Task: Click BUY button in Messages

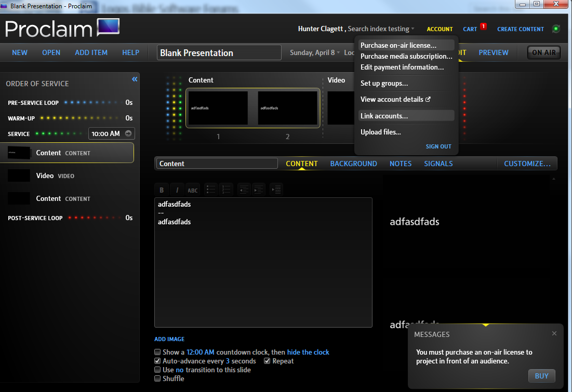Action: pyautogui.click(x=542, y=376)
